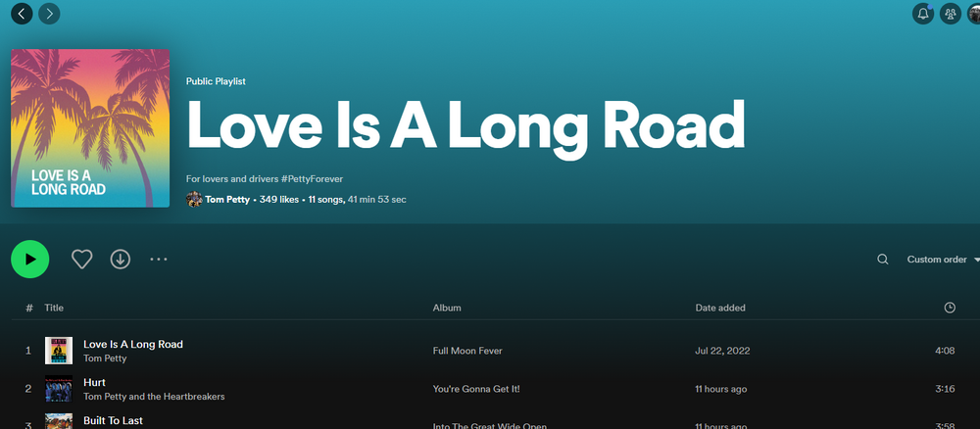Click the Jul 22, 2022 date added text
980x429 pixels.
pyautogui.click(x=722, y=351)
